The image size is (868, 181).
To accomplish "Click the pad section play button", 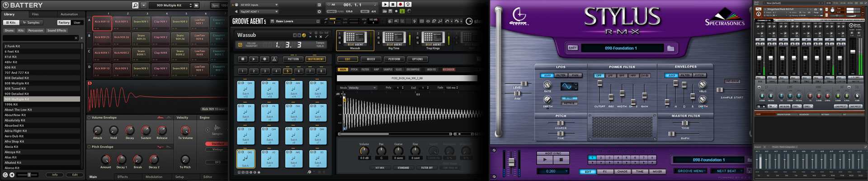I will pyautogui.click(x=254, y=59).
